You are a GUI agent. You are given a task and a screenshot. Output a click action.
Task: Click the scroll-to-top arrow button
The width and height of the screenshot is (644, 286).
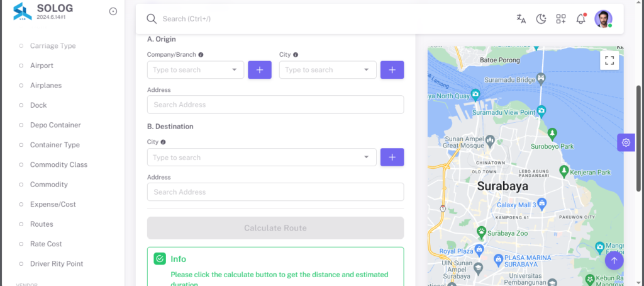[x=614, y=260]
